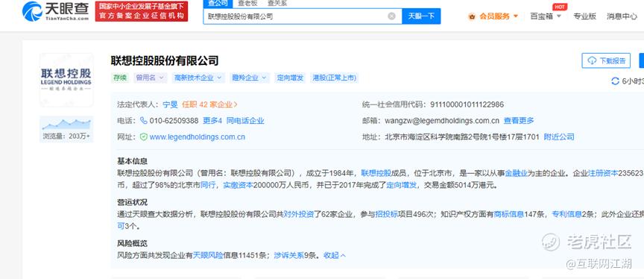
Task: Expand the 百宝箱 menu
Action: pos(546,16)
